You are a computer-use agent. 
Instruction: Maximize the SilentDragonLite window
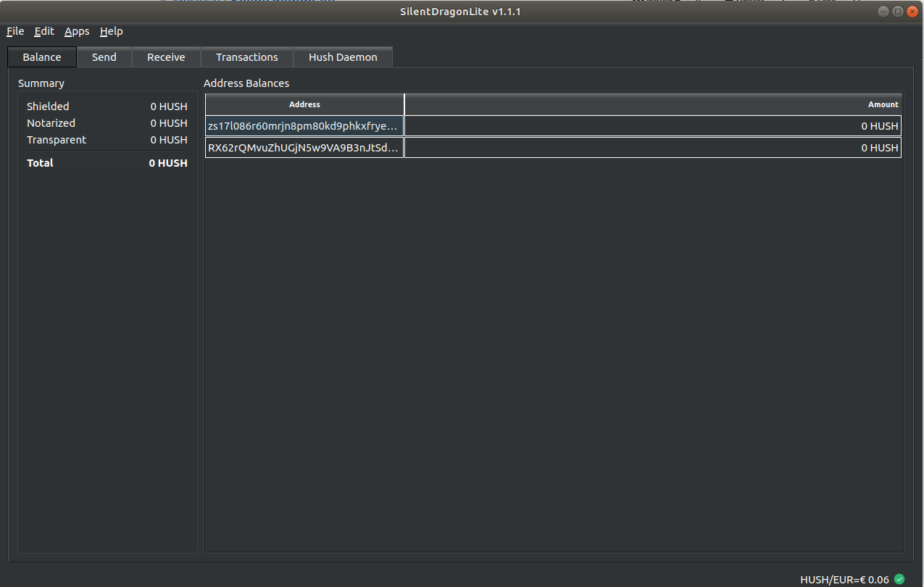(x=897, y=12)
